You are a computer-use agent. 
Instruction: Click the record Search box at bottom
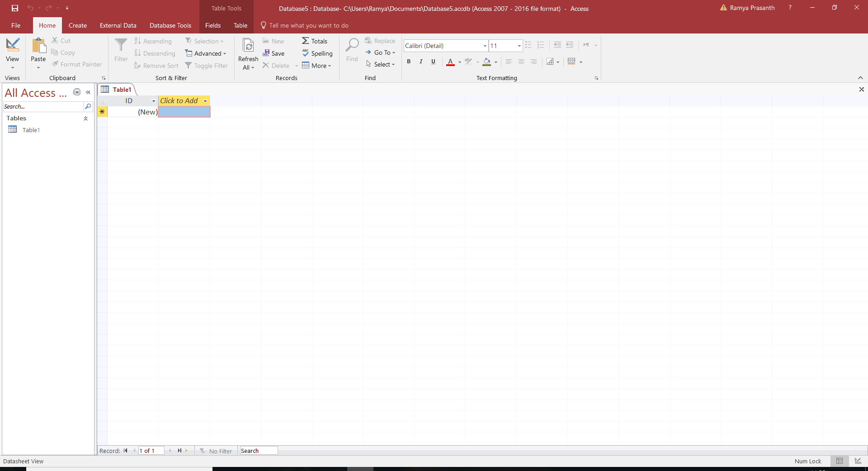pyautogui.click(x=258, y=451)
